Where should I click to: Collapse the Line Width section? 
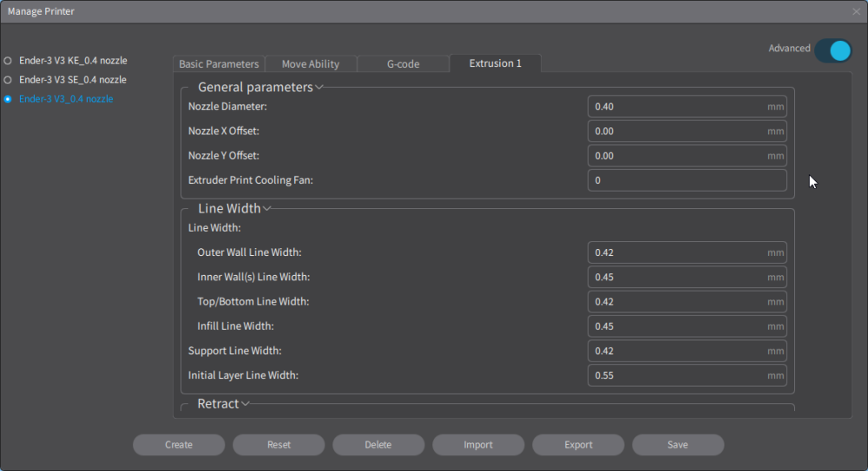click(x=267, y=208)
